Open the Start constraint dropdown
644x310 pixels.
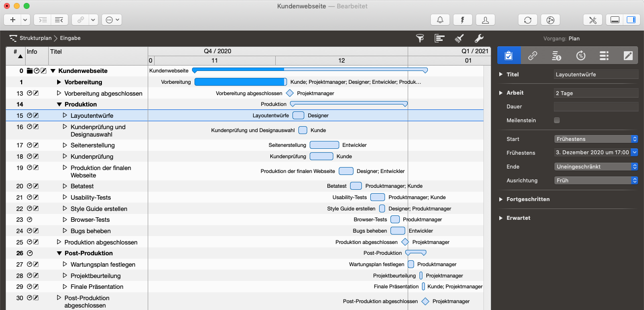coord(596,139)
